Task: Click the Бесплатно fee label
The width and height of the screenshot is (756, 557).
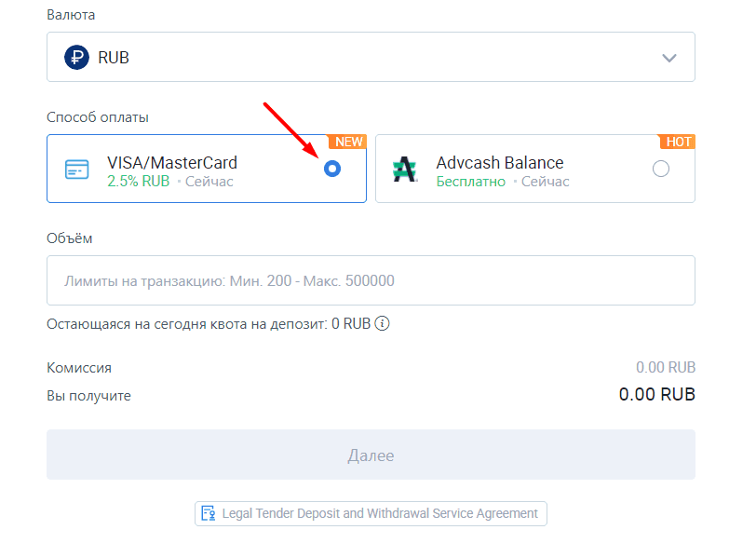Action: point(470,182)
